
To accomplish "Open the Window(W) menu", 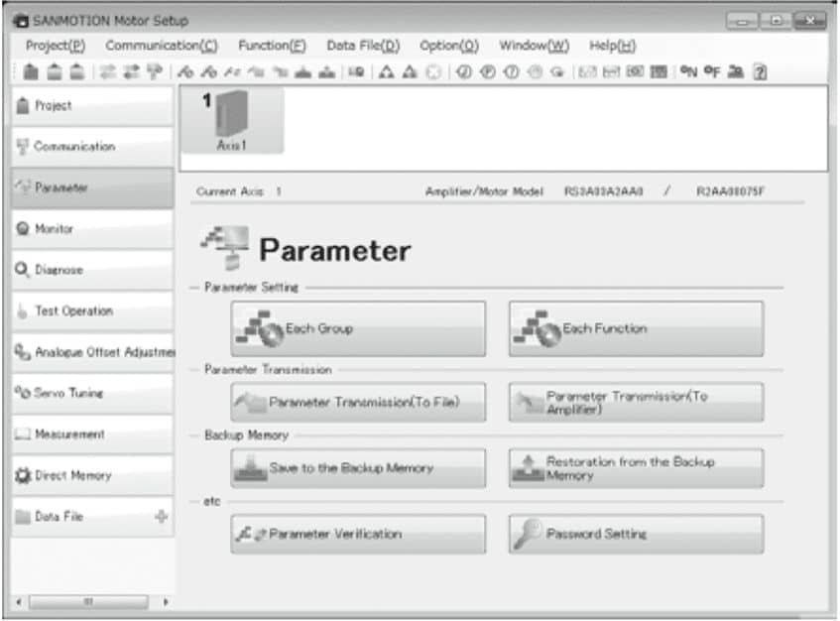I will (535, 46).
